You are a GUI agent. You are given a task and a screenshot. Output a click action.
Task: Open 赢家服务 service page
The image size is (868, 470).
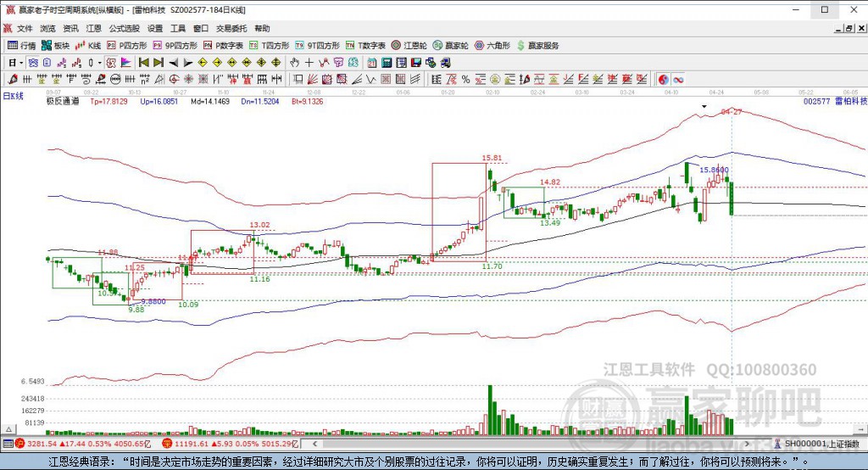point(537,46)
